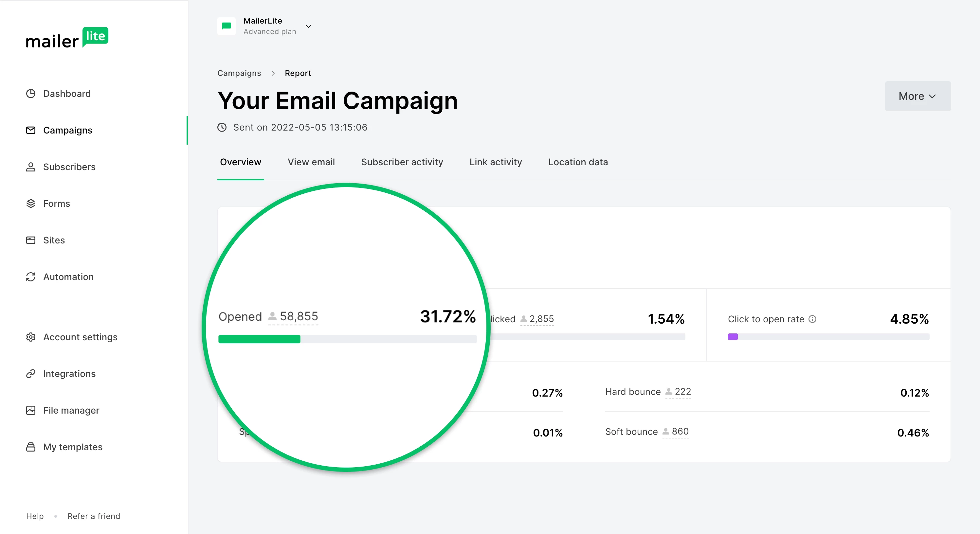980x534 pixels.
Task: Click the File manager image icon
Action: click(31, 410)
